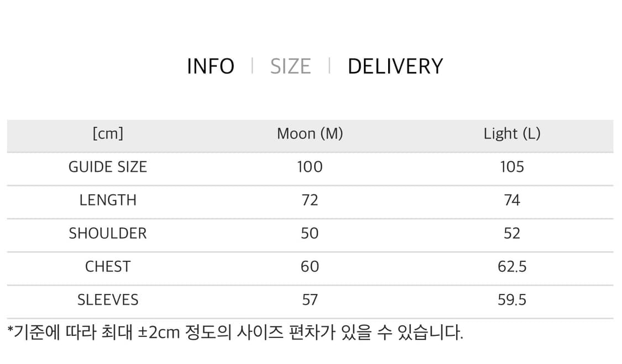The width and height of the screenshot is (622, 364).
Task: Click the Moon (M) column header
Action: coord(310,134)
